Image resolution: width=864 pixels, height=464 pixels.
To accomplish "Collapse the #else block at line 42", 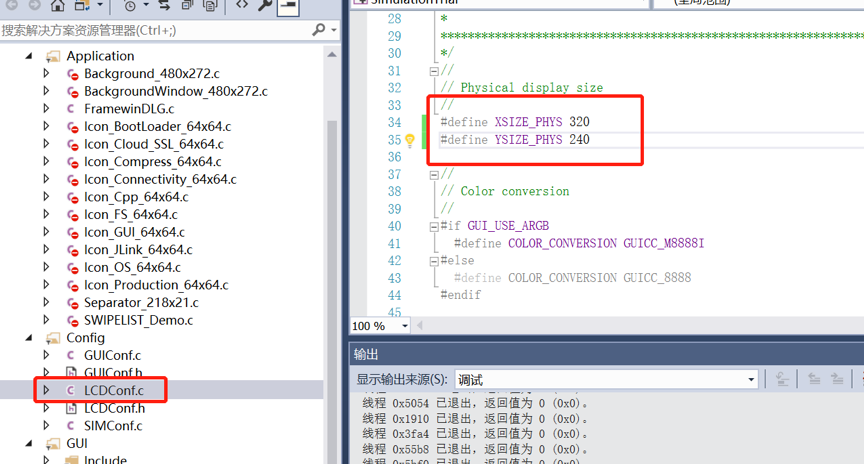I will (434, 261).
